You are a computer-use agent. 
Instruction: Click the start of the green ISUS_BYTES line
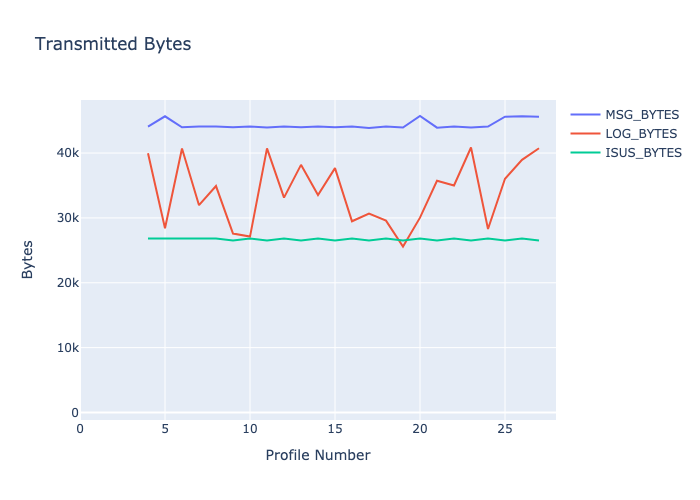(148, 238)
